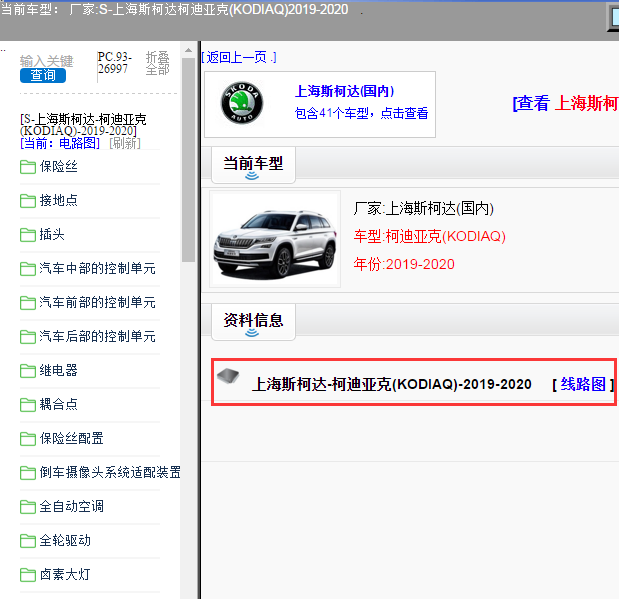Select the 插头 tree label
This screenshot has width=619, height=599.
(x=52, y=235)
